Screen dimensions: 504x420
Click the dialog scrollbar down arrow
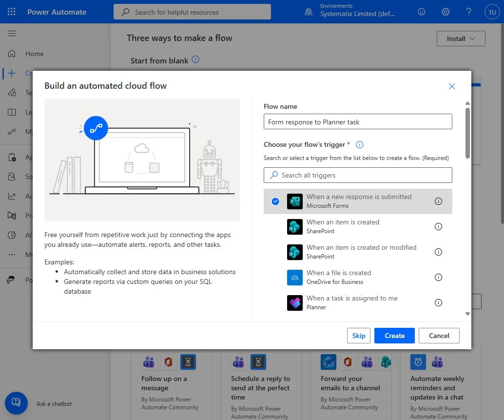point(467,314)
